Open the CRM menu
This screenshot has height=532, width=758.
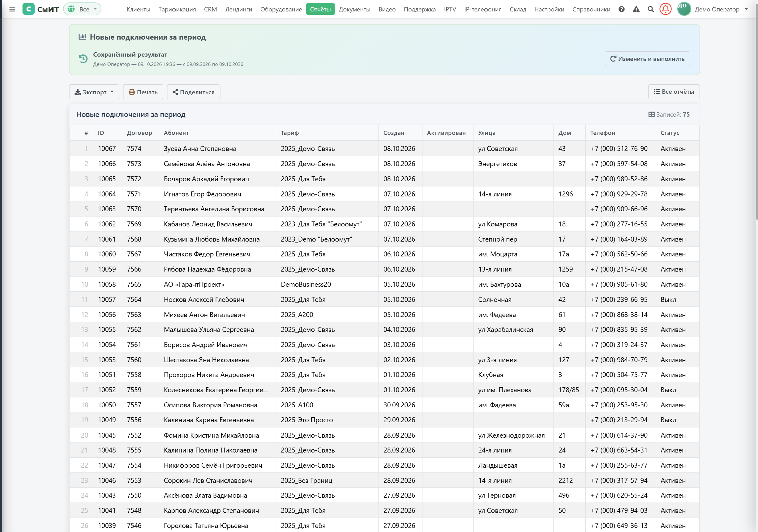210,9
